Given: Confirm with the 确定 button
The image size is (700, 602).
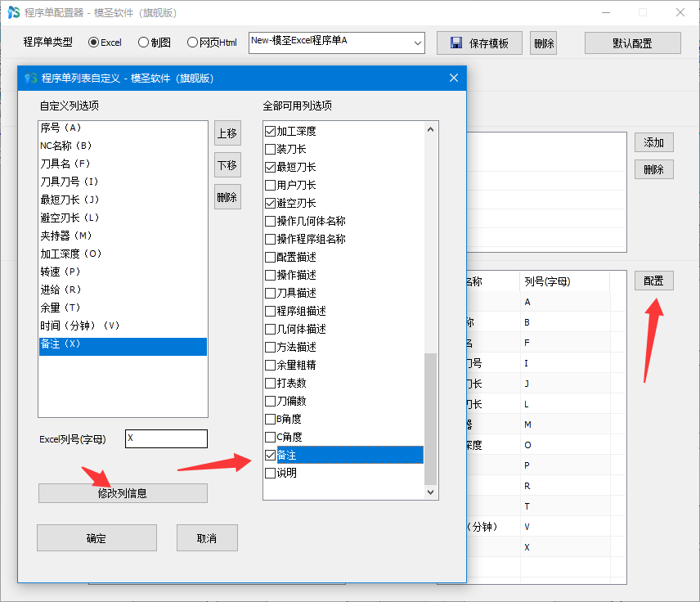Looking at the screenshot, I should (x=96, y=538).
